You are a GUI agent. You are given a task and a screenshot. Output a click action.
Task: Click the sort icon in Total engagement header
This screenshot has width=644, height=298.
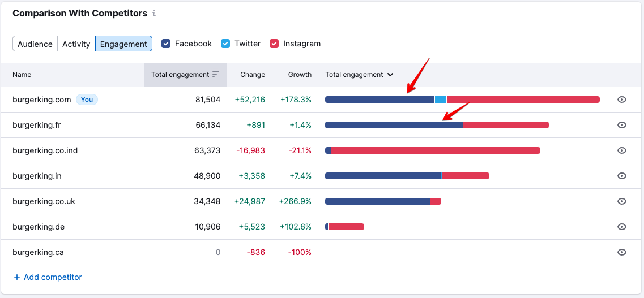click(215, 75)
